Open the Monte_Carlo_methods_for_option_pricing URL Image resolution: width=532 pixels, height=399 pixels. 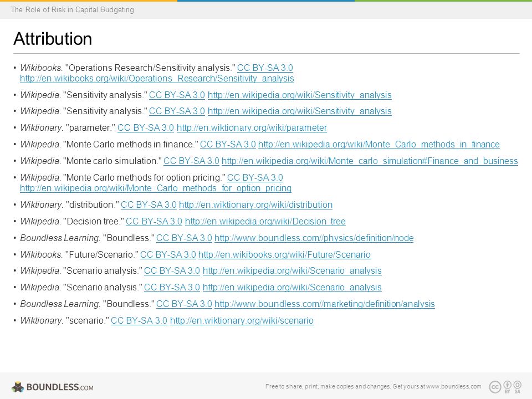point(155,188)
